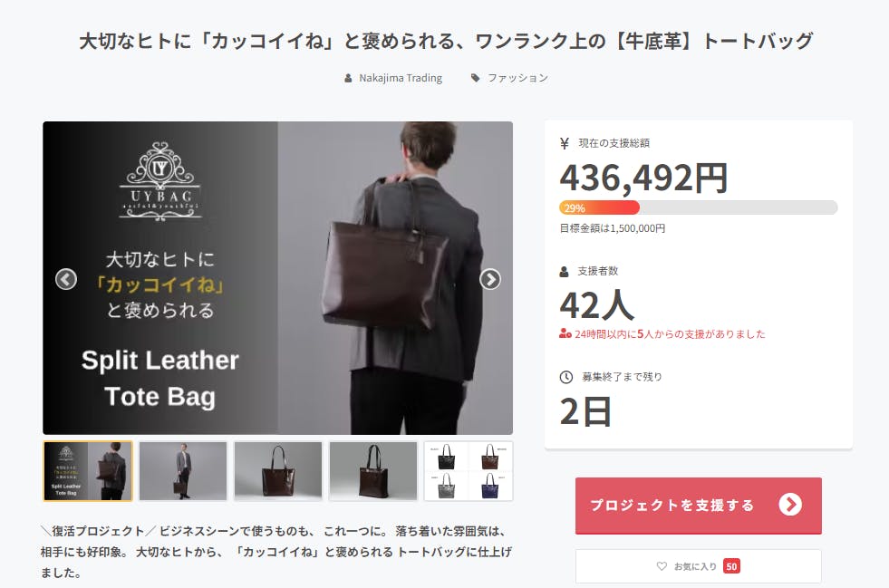Select the thumbnail of standing man with bag
The image size is (889, 588).
182,471
